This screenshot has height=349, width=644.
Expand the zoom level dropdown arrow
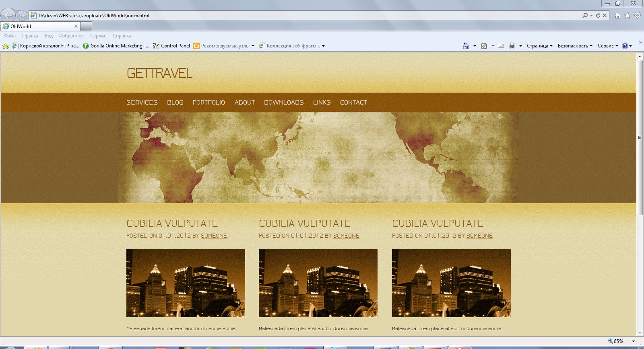[x=634, y=341]
